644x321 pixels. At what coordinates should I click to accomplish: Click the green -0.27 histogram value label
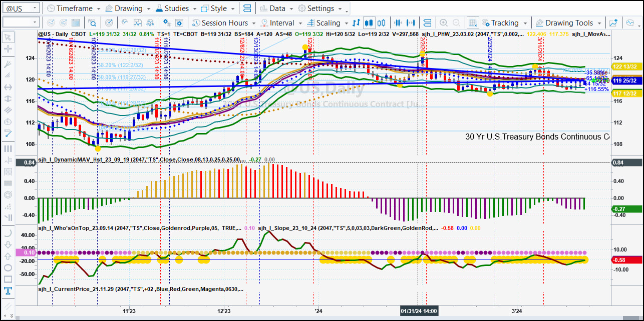point(627,209)
